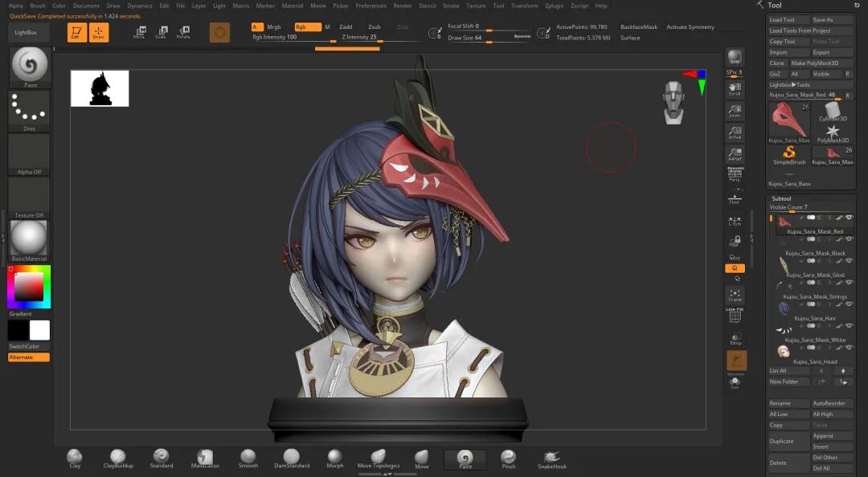Click SwitchColor button
This screenshot has width=868, height=477.
point(29,346)
